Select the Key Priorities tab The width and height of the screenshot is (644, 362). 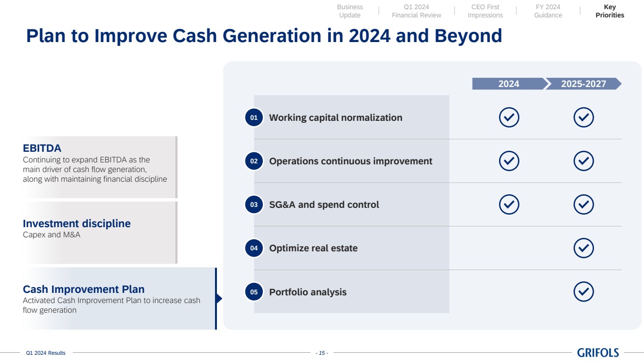point(610,11)
